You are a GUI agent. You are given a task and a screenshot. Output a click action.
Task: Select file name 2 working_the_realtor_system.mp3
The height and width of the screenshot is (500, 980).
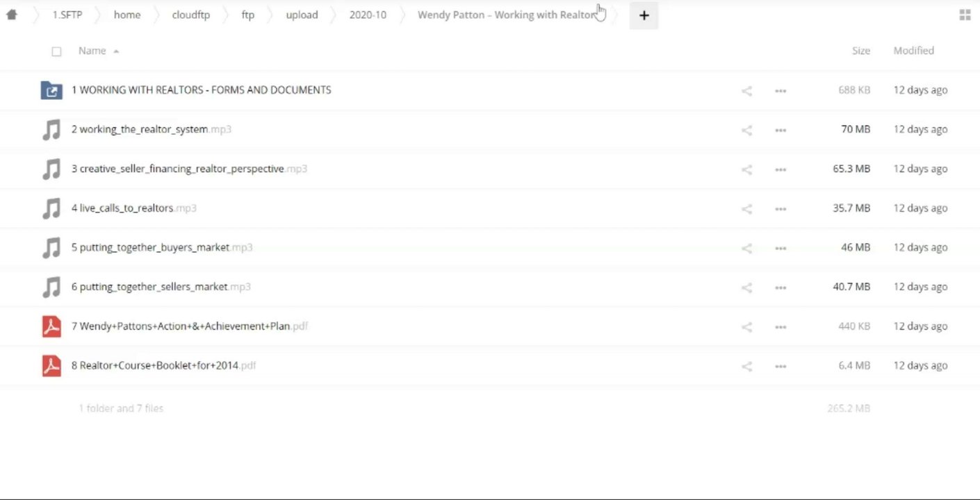pyautogui.click(x=151, y=129)
